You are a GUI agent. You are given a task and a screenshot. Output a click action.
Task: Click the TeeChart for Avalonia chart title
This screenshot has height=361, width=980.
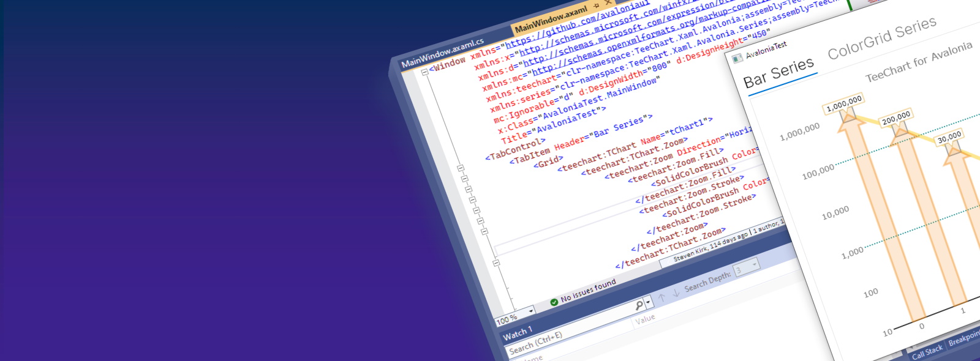(x=918, y=61)
